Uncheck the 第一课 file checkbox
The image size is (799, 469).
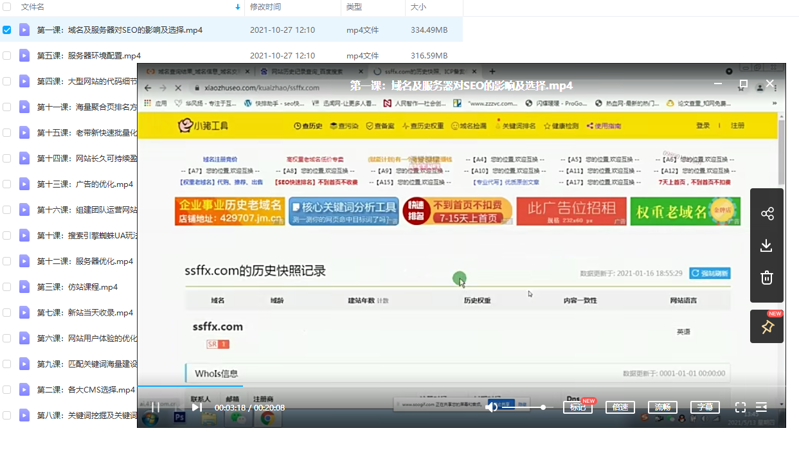(7, 30)
